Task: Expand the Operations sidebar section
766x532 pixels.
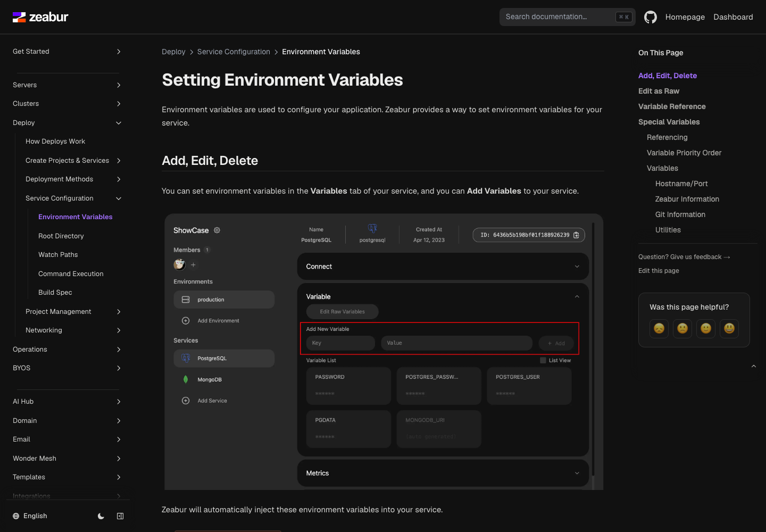Action: tap(67, 350)
